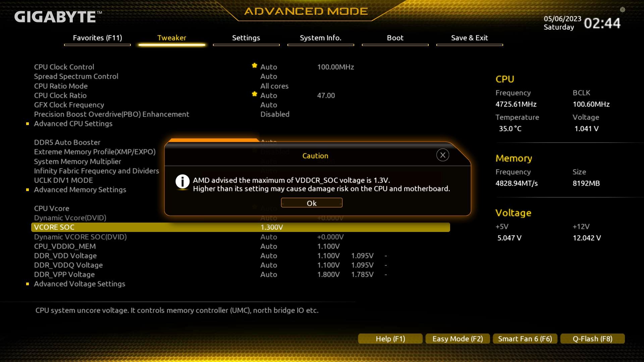The image size is (644, 362).
Task: Switch to Easy Mode (F2)
Action: [458, 339]
